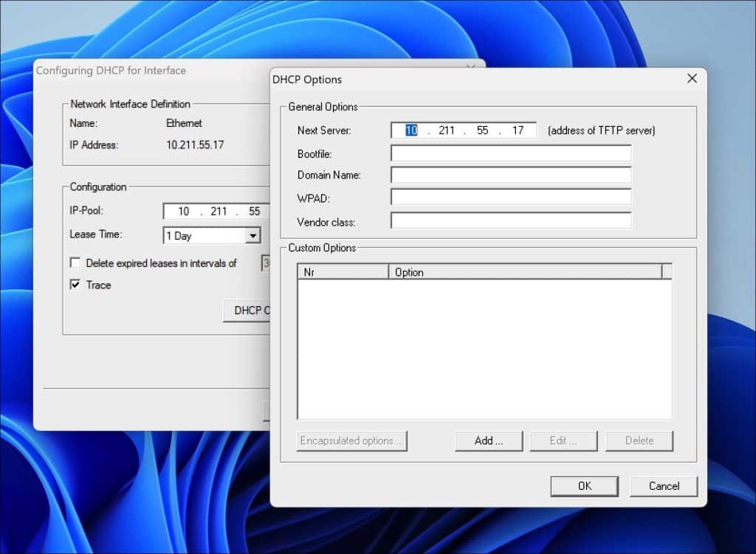The image size is (756, 554).
Task: Open the Lease Time dropdown
Action: (252, 235)
